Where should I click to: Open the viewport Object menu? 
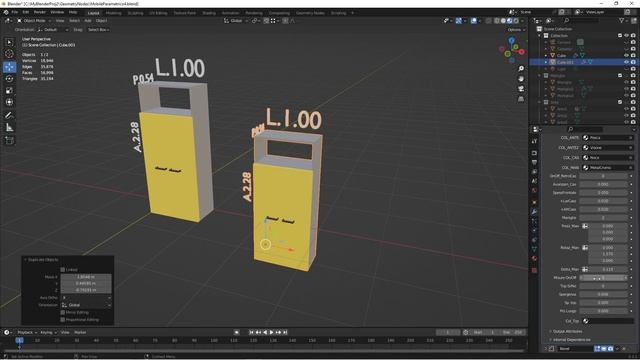pos(101,20)
